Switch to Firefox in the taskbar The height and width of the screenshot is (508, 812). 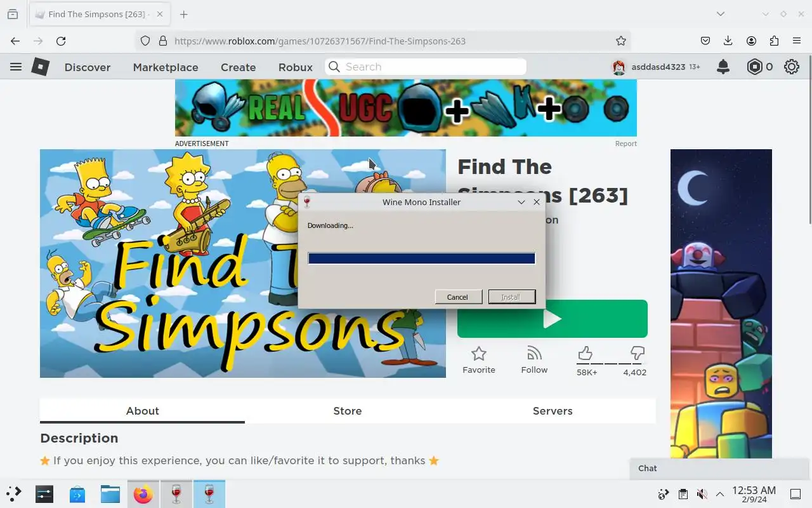coord(143,493)
